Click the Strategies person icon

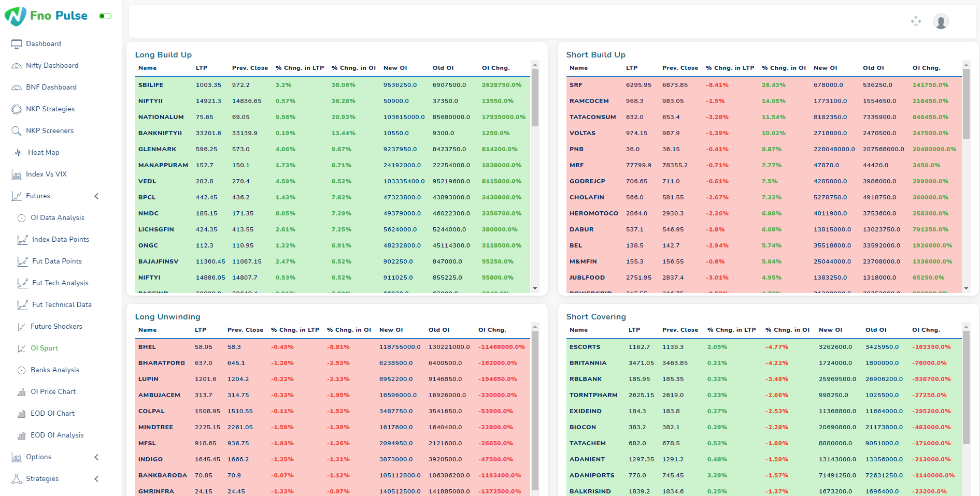pyautogui.click(x=17, y=479)
